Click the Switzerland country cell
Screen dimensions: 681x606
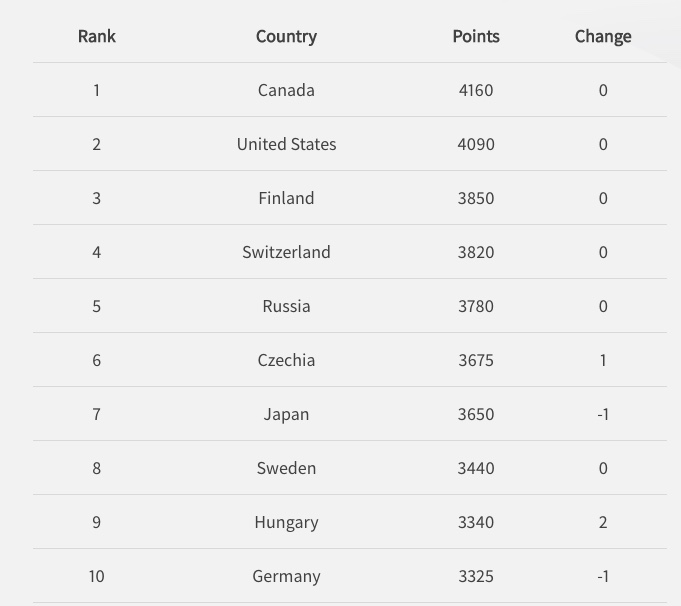(x=286, y=252)
